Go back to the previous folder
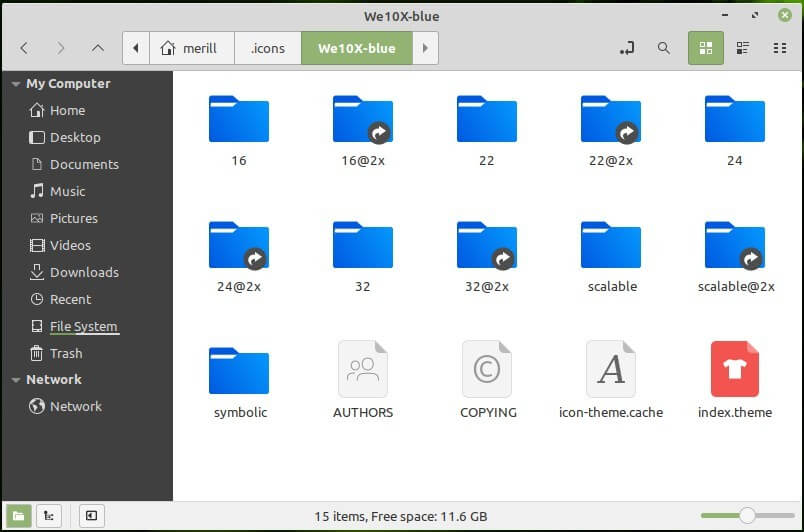 pyautogui.click(x=24, y=48)
